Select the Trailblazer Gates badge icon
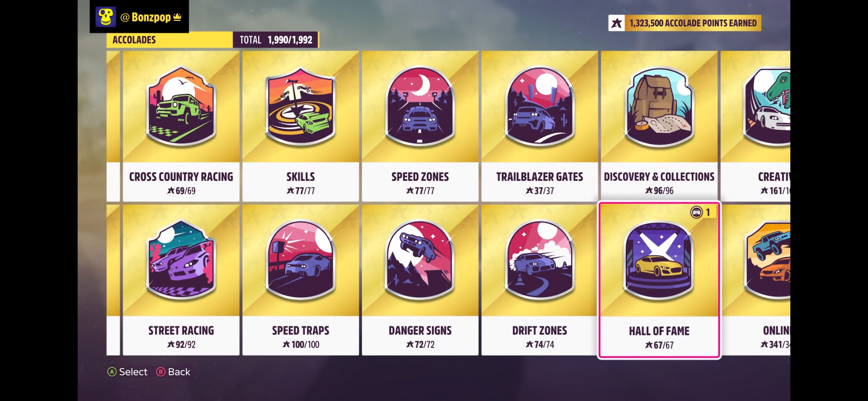This screenshot has height=401, width=868. coord(539,106)
